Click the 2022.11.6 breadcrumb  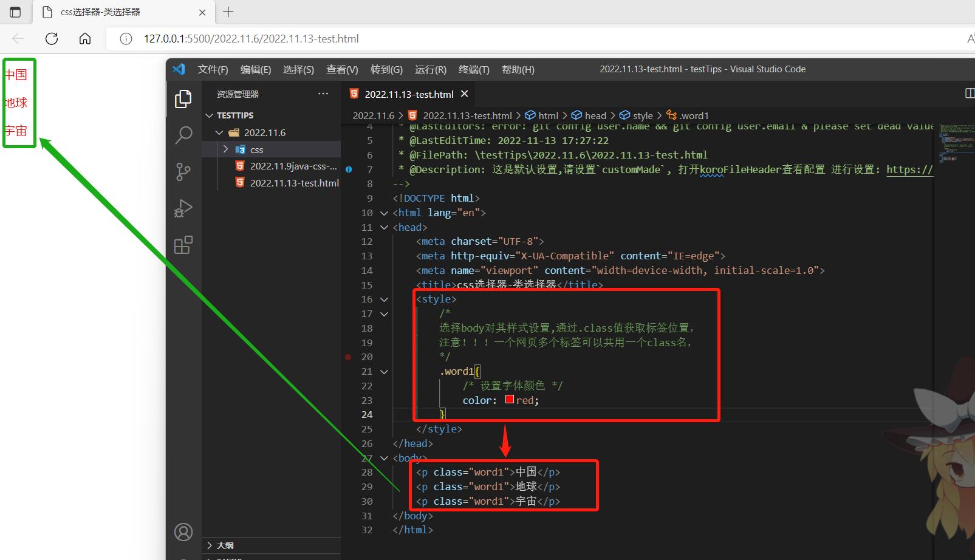pos(374,115)
